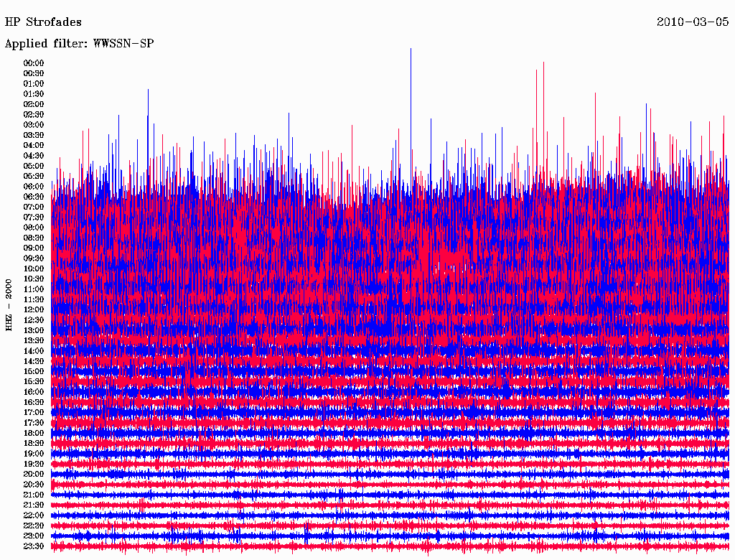735x560 pixels.
Task: Select the 11:30 time label
Action: tap(34, 299)
